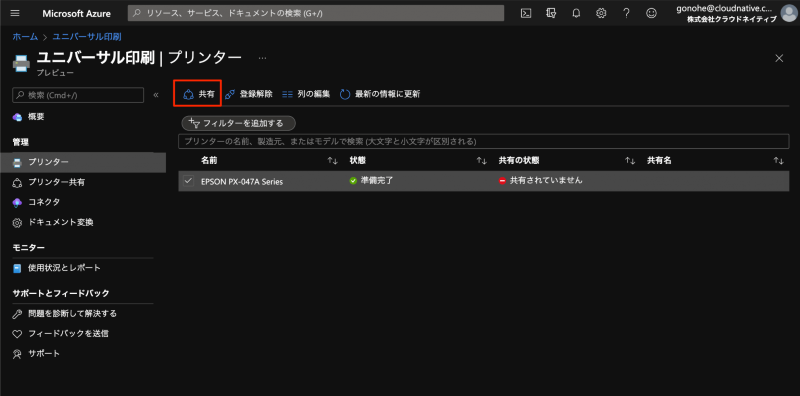Click the Universal Print printer icon beside the title
800x396 pixels.
click(21, 63)
